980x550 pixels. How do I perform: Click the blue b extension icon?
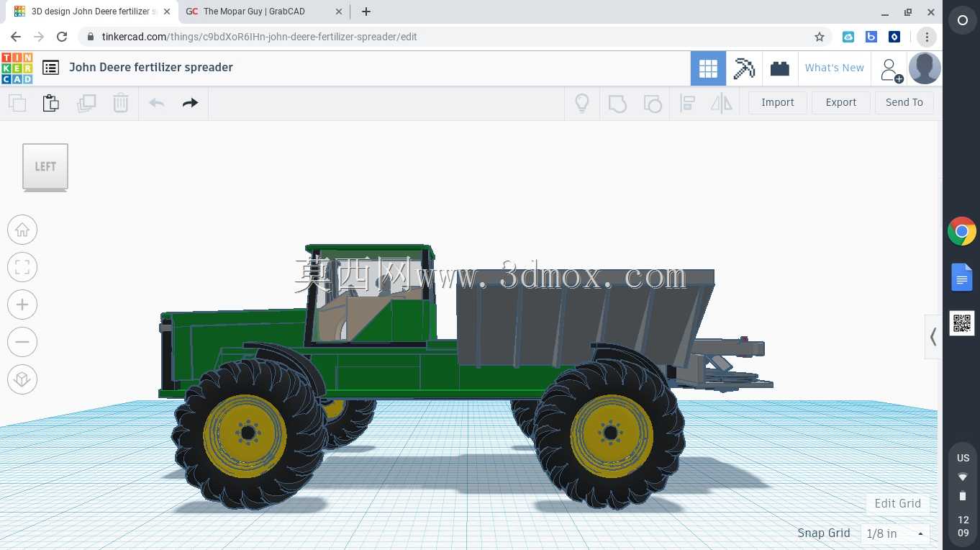point(871,37)
